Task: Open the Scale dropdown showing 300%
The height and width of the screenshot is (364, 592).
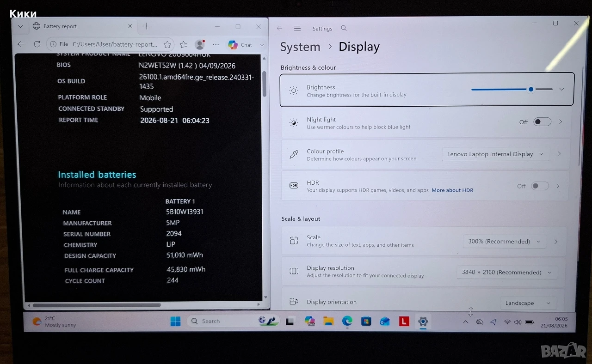Action: tap(505, 242)
